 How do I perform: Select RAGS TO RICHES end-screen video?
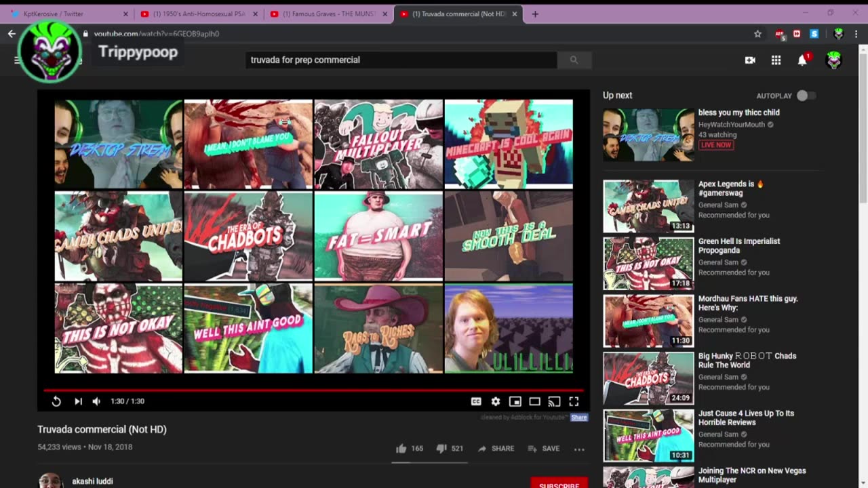[378, 329]
